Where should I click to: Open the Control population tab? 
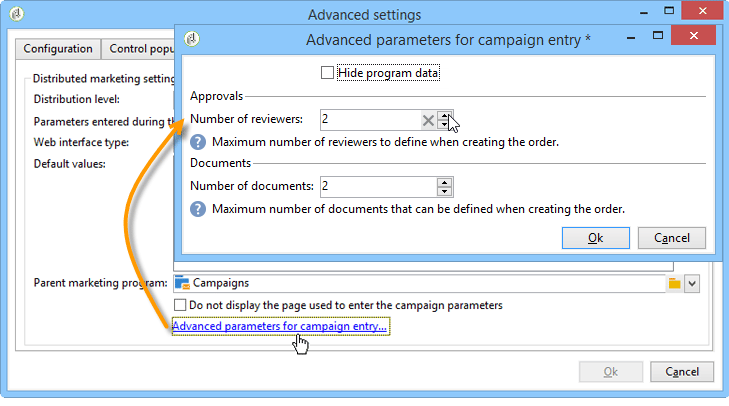tap(139, 49)
